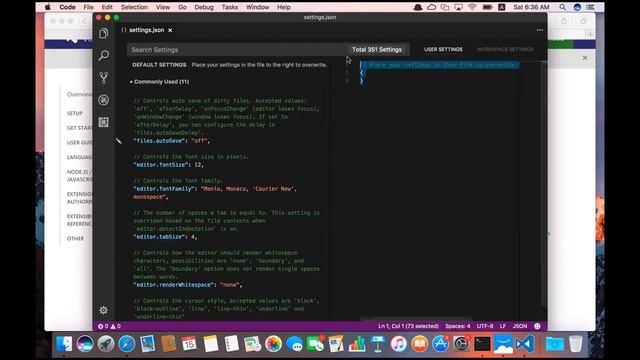The width and height of the screenshot is (640, 360).
Task: Click the LF end-of-line status item
Action: tap(503, 326)
